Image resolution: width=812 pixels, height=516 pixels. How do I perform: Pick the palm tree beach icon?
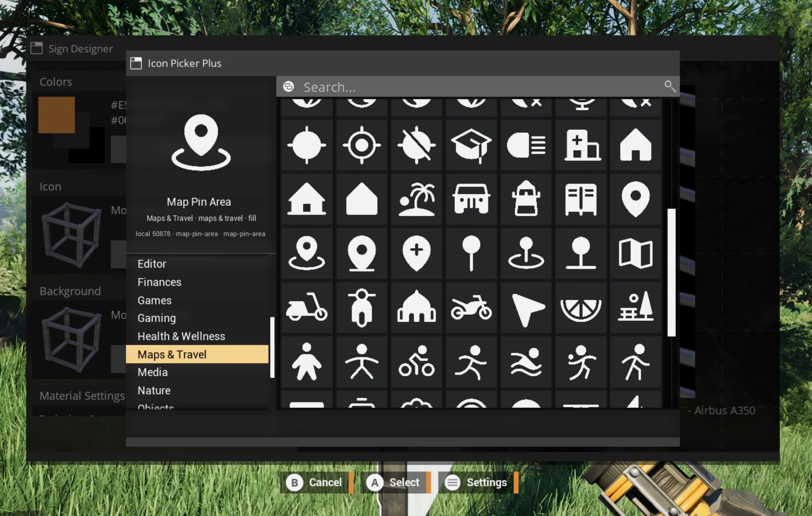416,199
